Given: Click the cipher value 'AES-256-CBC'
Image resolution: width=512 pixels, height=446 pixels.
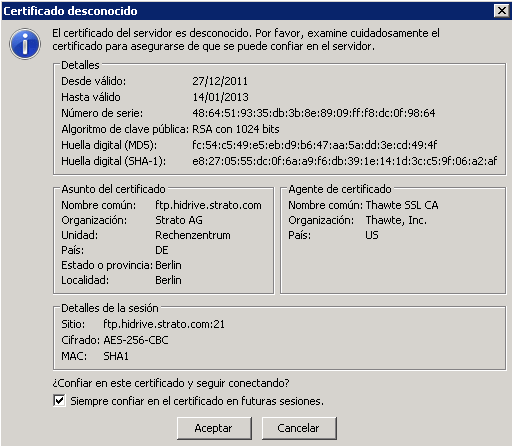Looking at the screenshot, I should point(136,340).
